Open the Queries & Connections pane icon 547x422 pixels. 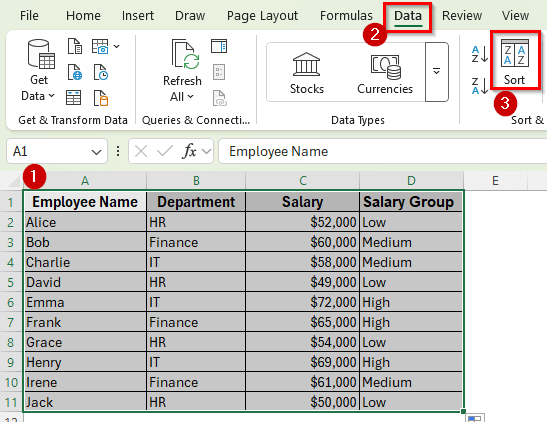219,46
